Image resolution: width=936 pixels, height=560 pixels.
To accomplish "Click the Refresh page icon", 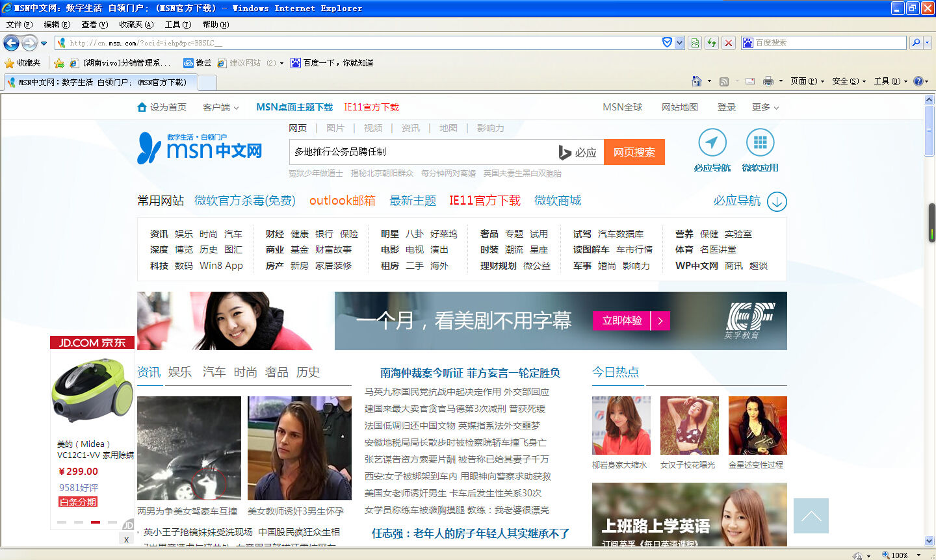I will click(x=712, y=43).
